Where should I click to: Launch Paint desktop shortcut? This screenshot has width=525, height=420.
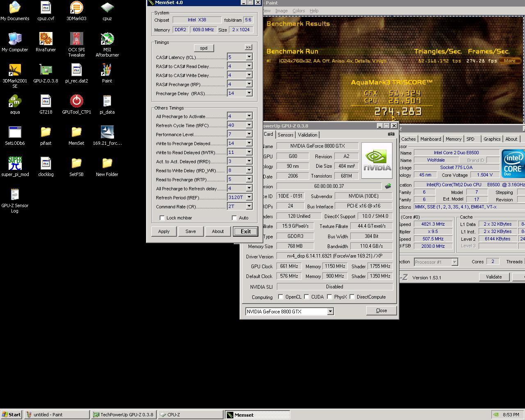coord(107,73)
